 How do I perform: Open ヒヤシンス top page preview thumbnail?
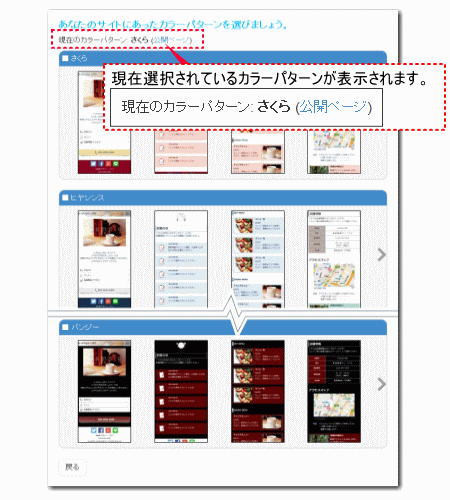tap(104, 259)
